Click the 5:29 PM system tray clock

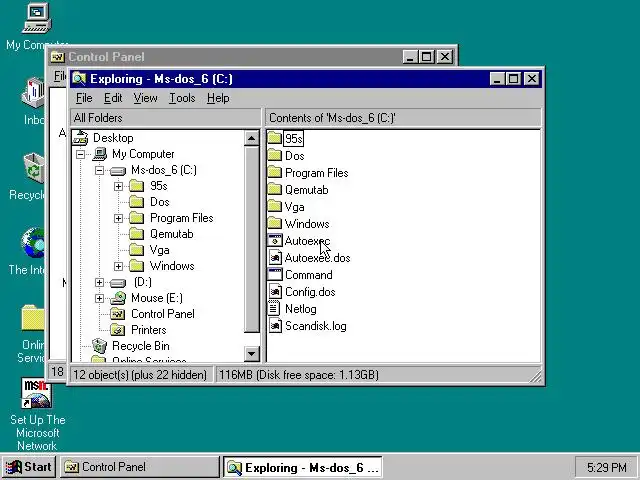607,467
